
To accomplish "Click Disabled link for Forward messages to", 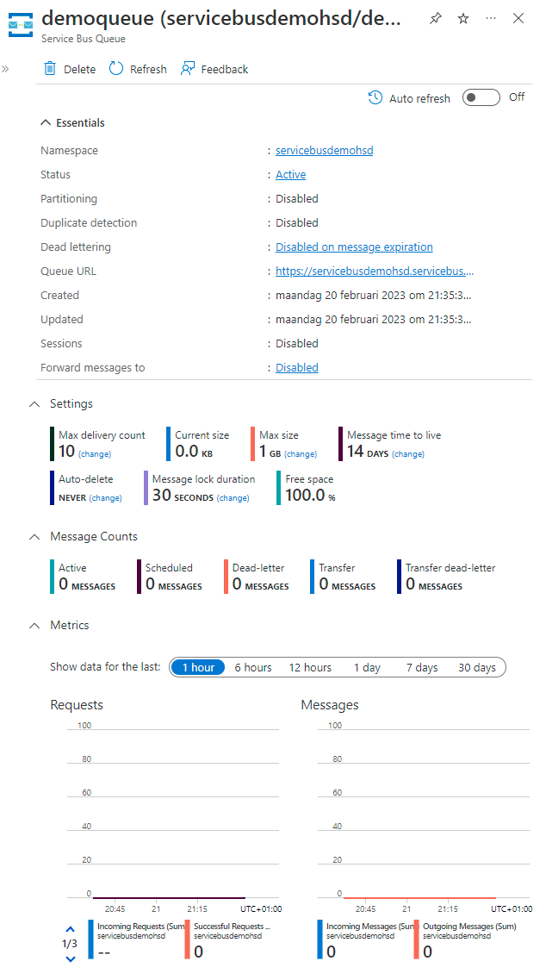I will tap(297, 367).
